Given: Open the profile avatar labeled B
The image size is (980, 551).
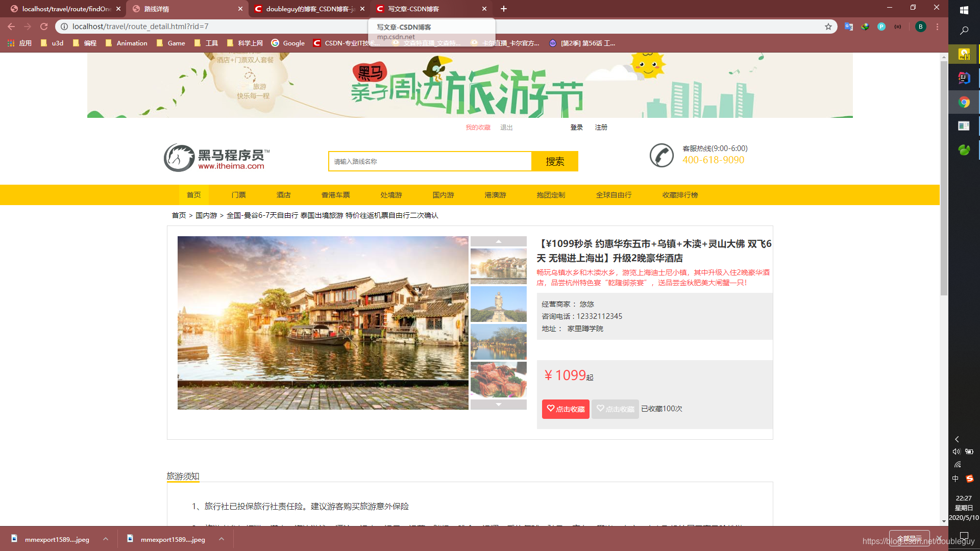Looking at the screenshot, I should click(x=920, y=27).
